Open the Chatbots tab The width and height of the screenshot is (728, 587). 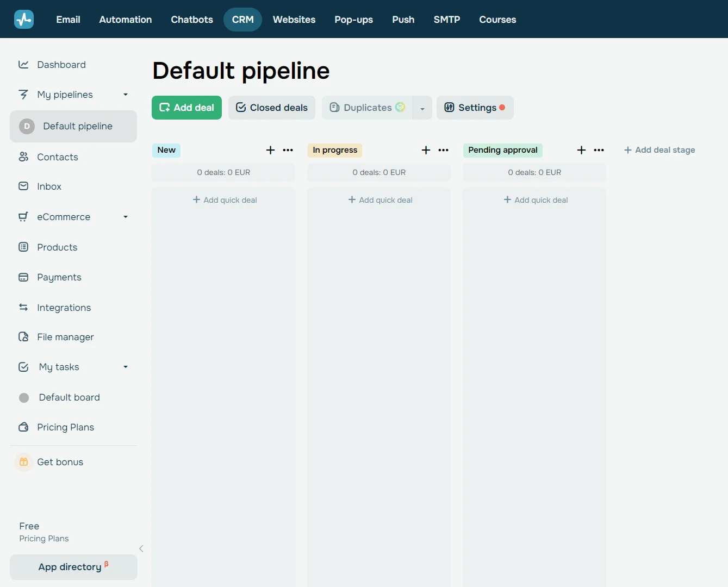point(192,20)
